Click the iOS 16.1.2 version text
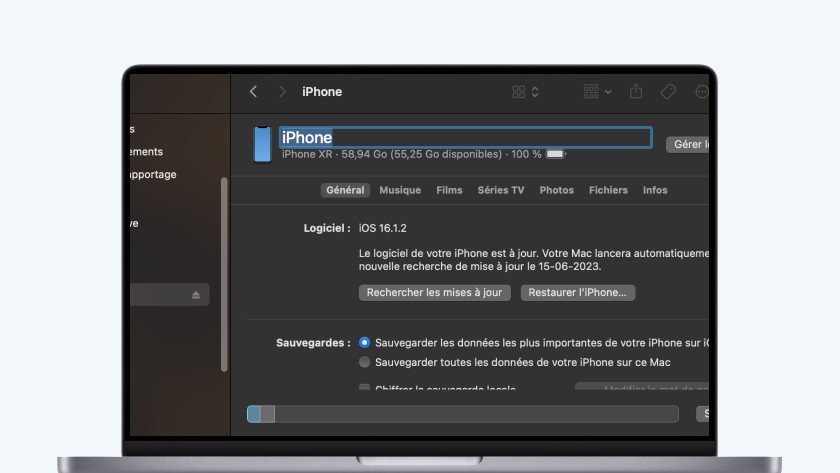 point(382,228)
